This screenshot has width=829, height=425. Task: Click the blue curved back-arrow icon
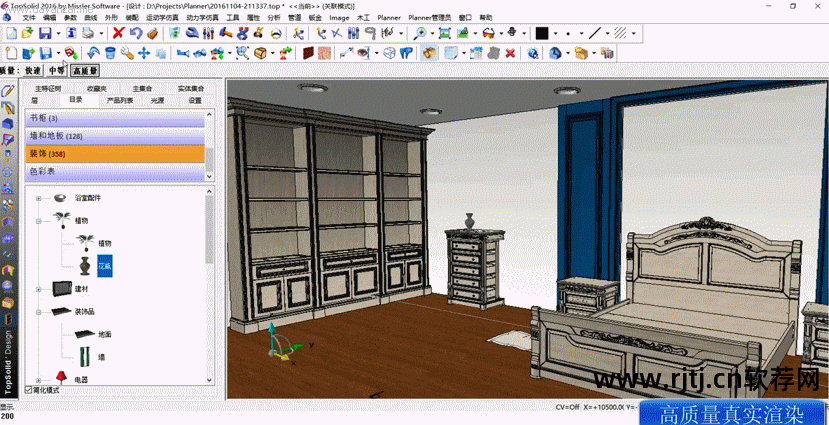(93, 53)
